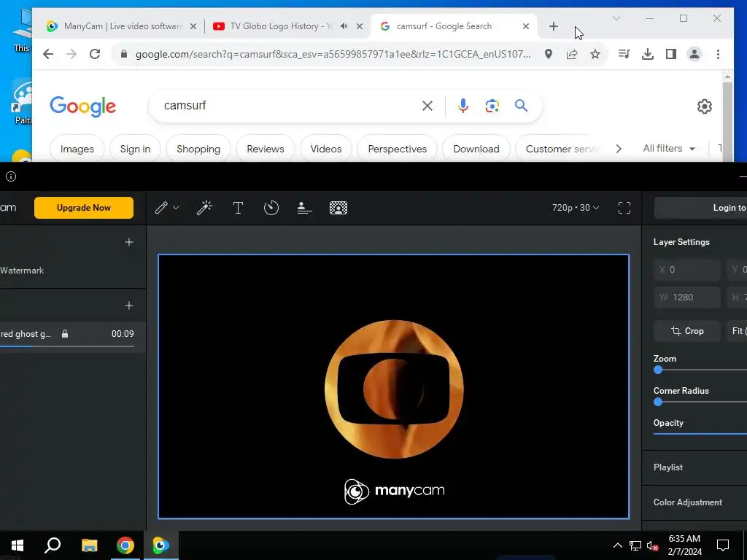Adjust the Corner Radius slider handle

[x=658, y=402]
